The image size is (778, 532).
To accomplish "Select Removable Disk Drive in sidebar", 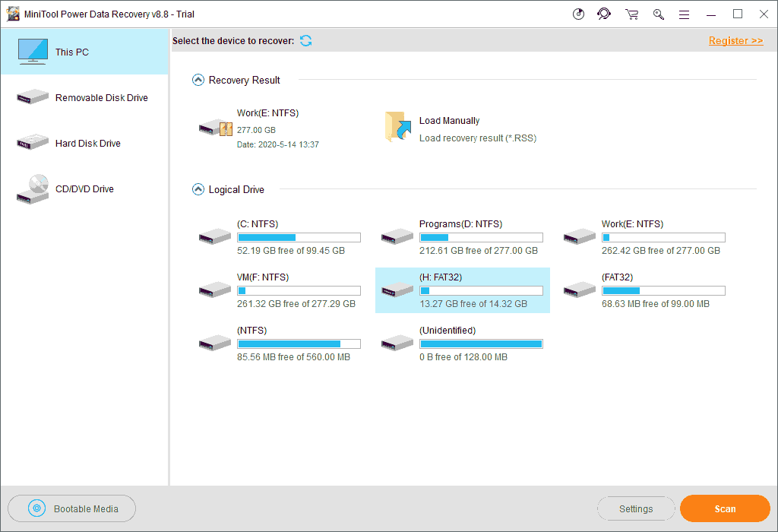I will tap(85, 97).
